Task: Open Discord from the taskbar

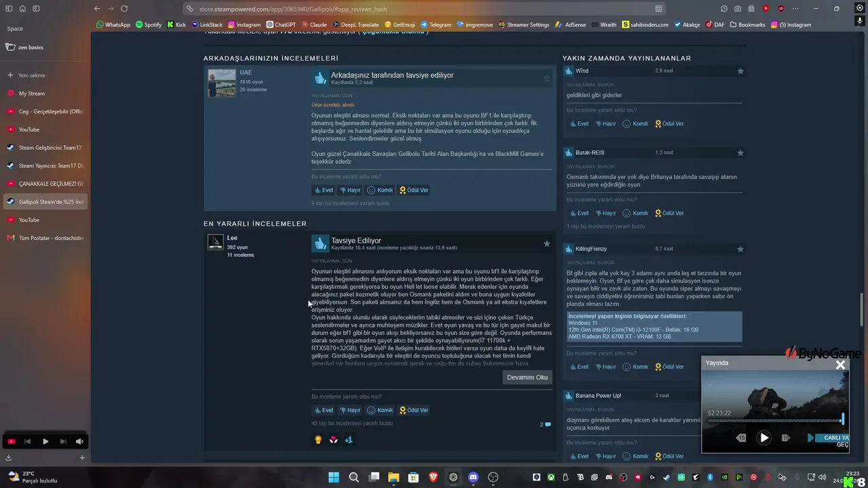Action: click(473, 477)
